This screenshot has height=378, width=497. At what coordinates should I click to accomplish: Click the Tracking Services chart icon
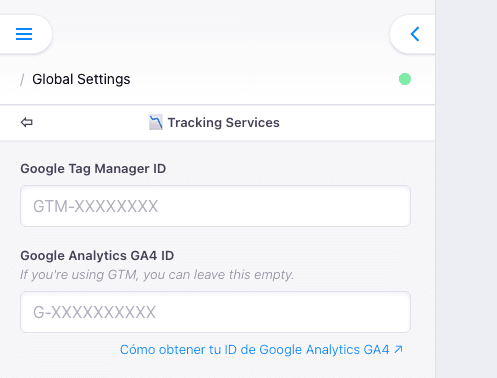pos(156,122)
